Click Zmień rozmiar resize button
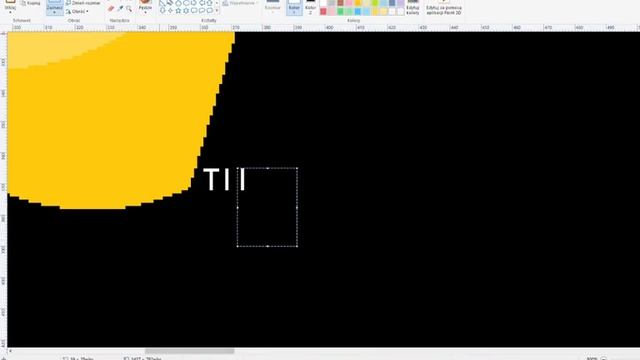This screenshot has height=360, width=640. point(83,3)
